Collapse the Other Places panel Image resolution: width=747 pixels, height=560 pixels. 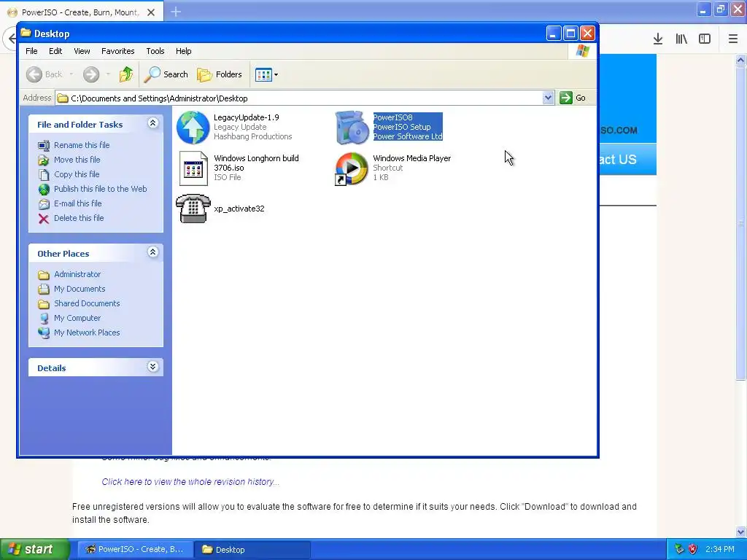(152, 252)
